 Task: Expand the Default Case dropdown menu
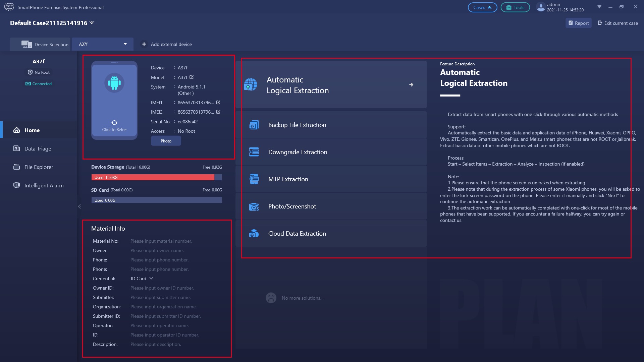[93, 23]
